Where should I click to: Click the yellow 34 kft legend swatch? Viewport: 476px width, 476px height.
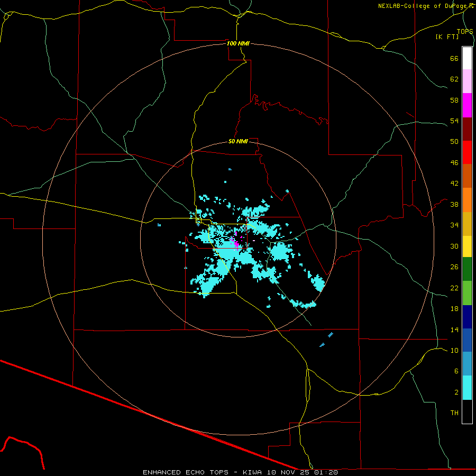click(467, 246)
